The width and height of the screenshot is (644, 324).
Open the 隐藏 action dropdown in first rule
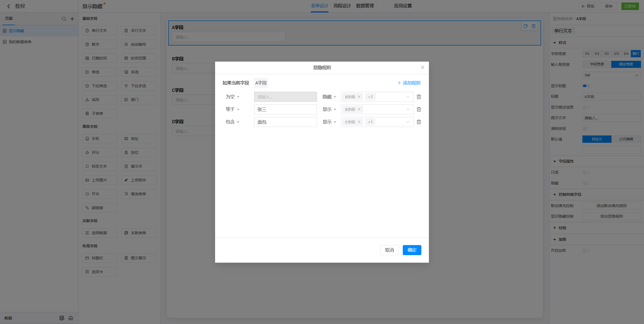pyautogui.click(x=329, y=97)
